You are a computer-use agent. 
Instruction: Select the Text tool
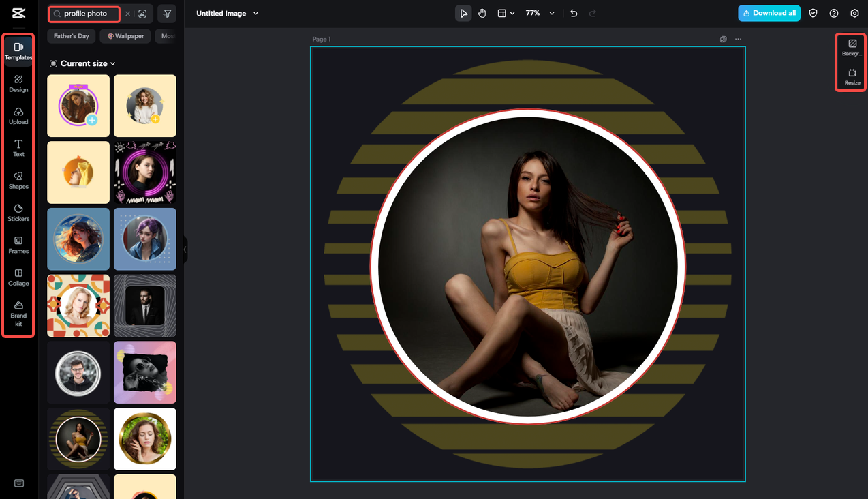pyautogui.click(x=18, y=147)
